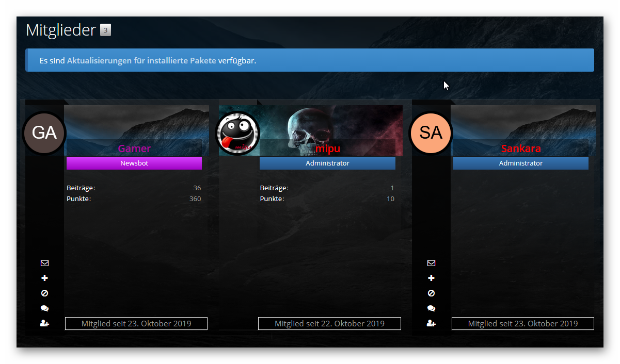The width and height of the screenshot is (620, 364).
Task: Send Gamer a friend request via add-user icon
Action: click(44, 324)
